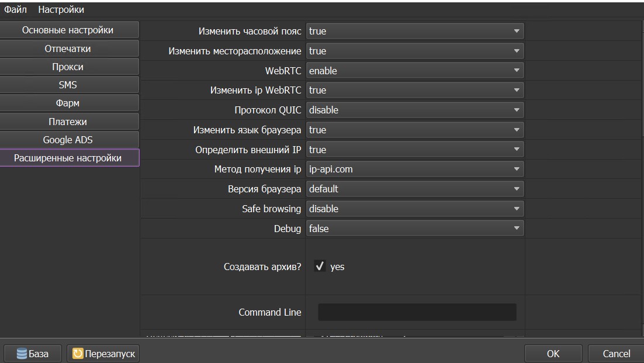Click the Command Line input field
This screenshot has width=644, height=363.
[417, 312]
